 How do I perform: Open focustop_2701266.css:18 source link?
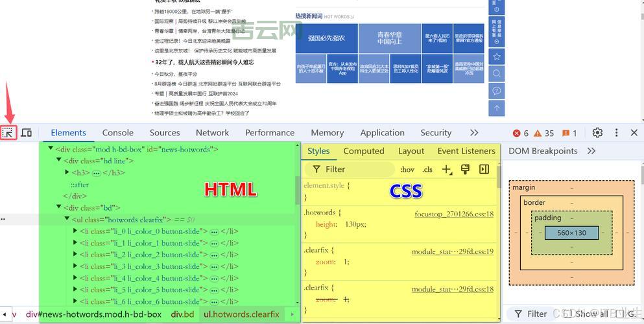pyautogui.click(x=454, y=214)
